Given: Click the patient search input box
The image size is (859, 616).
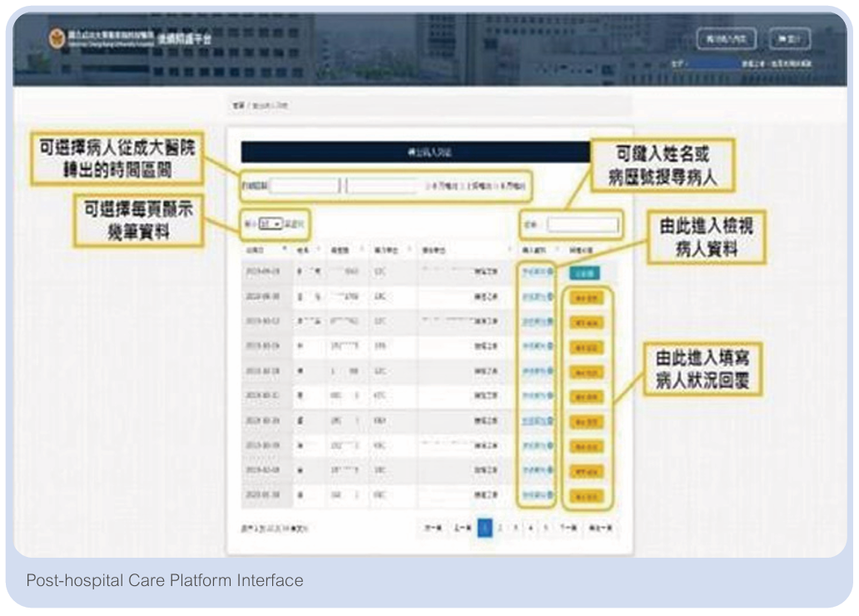Looking at the screenshot, I should point(583,225).
